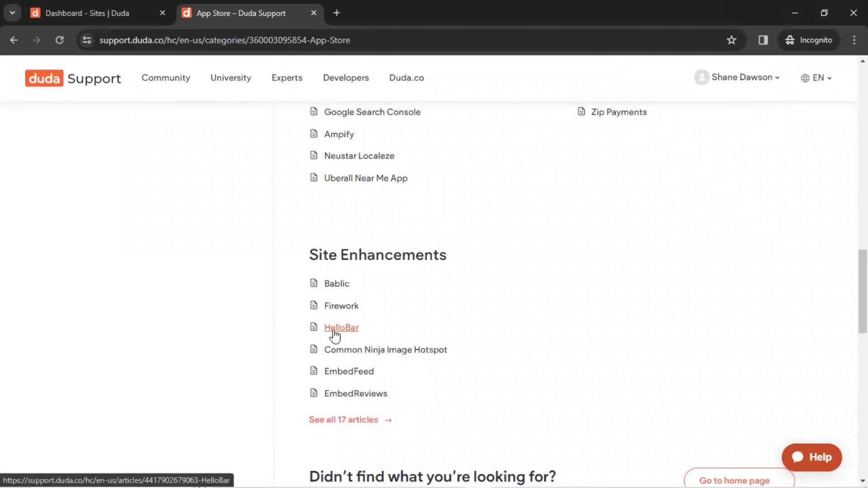The height and width of the screenshot is (488, 868).
Task: Open the University menu item
Action: point(231,78)
